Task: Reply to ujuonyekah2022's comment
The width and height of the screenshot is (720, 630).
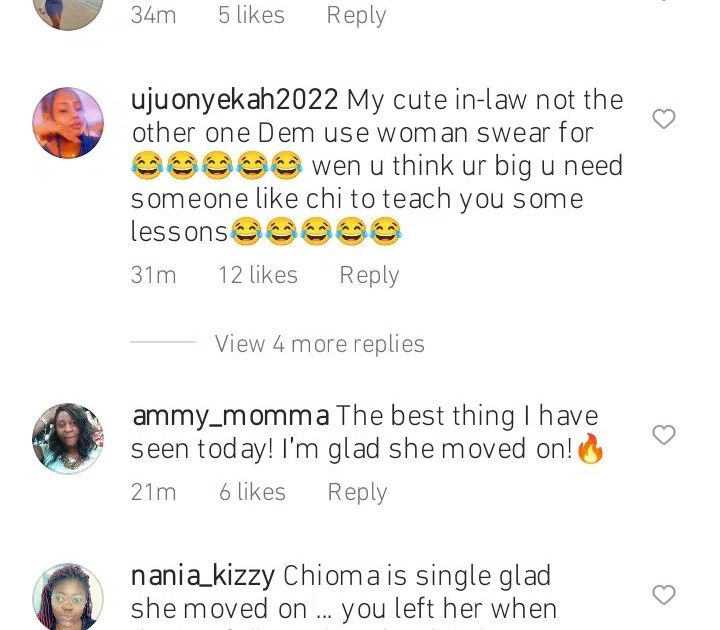Action: (369, 276)
